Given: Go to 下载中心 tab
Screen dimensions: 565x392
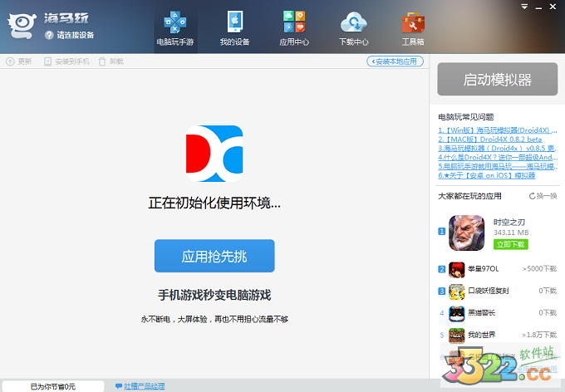Looking at the screenshot, I should 353,29.
